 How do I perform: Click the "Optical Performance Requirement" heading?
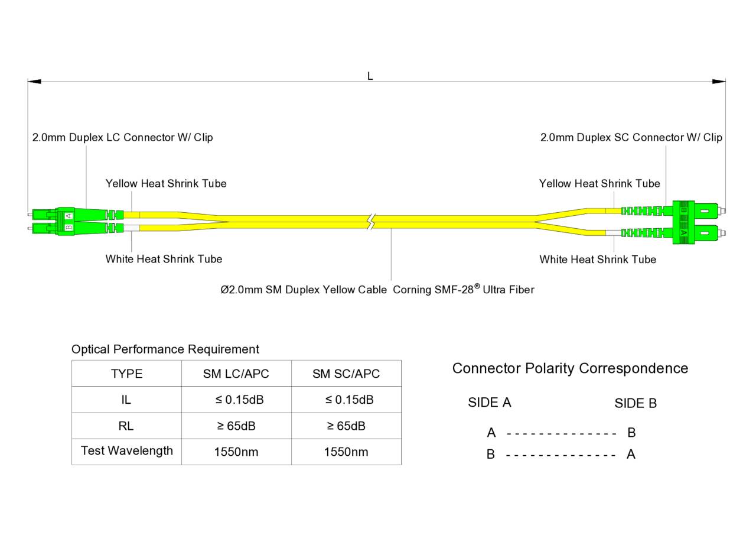point(165,349)
